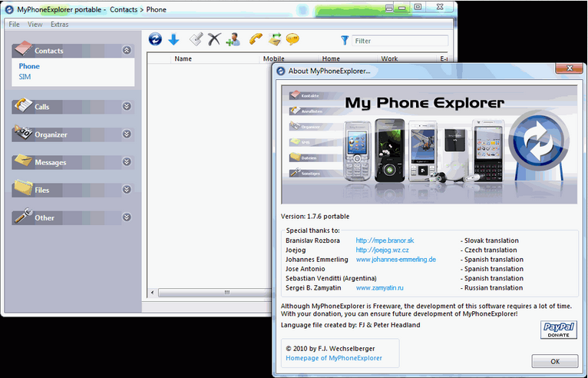Select SIM under Contacts
This screenshot has width=588, height=378.
(25, 77)
